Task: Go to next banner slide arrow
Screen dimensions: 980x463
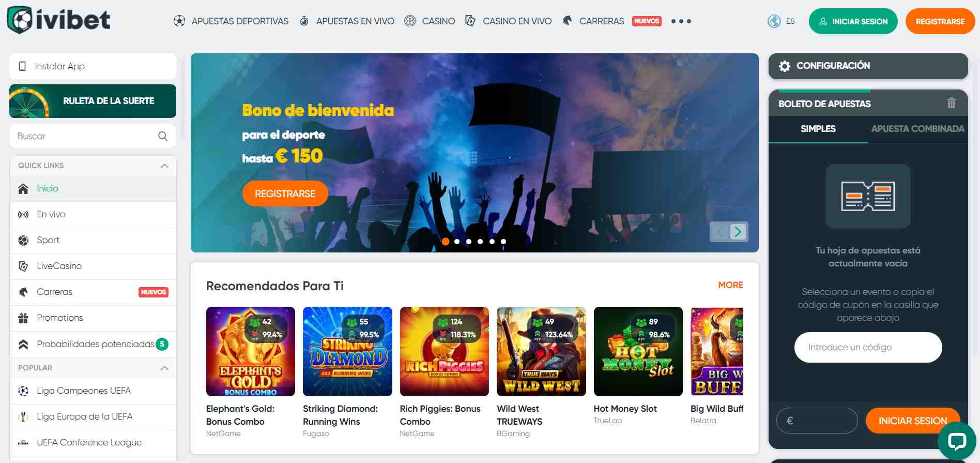Action: click(738, 231)
